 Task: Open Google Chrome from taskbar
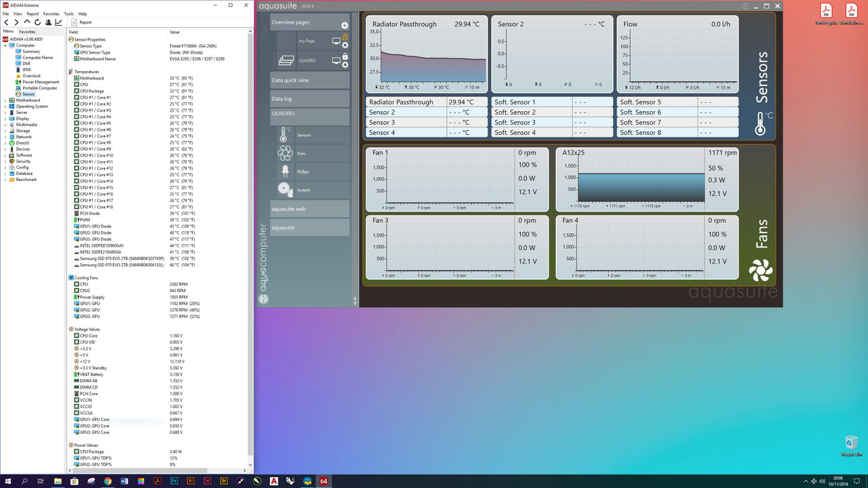tap(107, 481)
